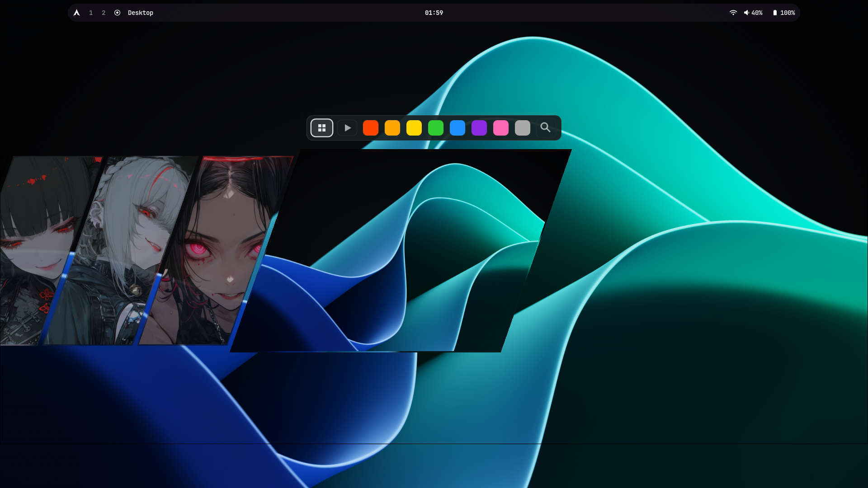Select the red color filter swatch

click(x=371, y=128)
